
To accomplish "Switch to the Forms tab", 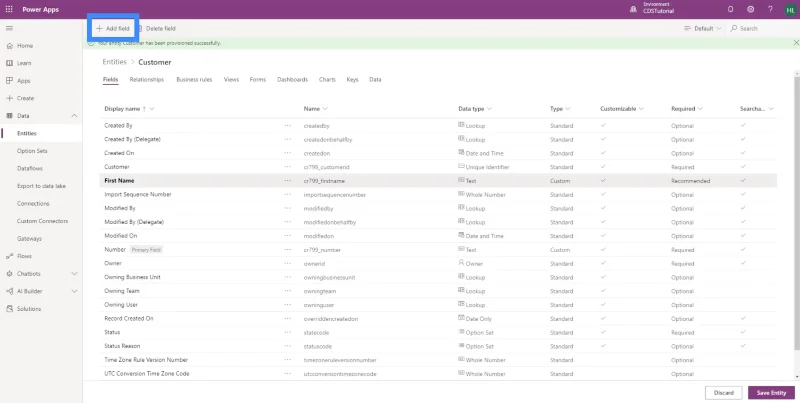I will click(258, 80).
